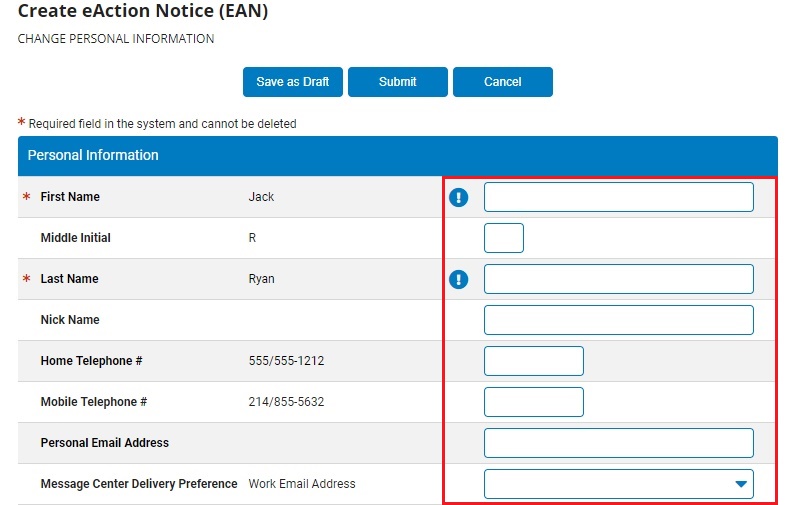This screenshot has width=795, height=505.
Task: Click into the new Last Name text box
Action: click(618, 279)
